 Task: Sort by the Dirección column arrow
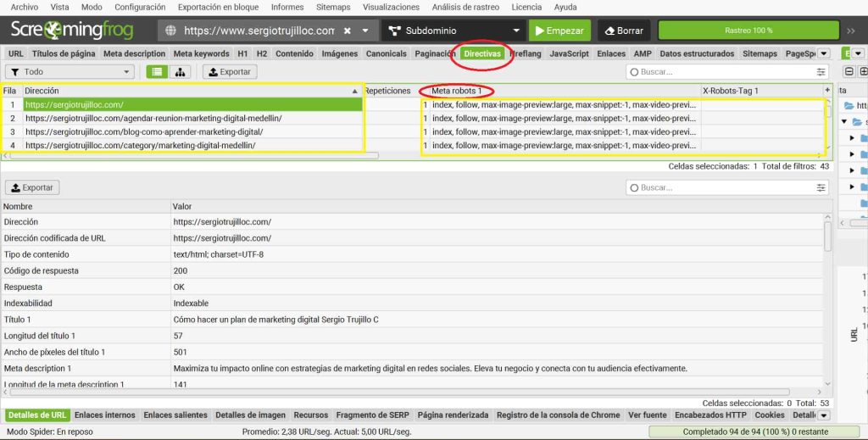coord(354,91)
